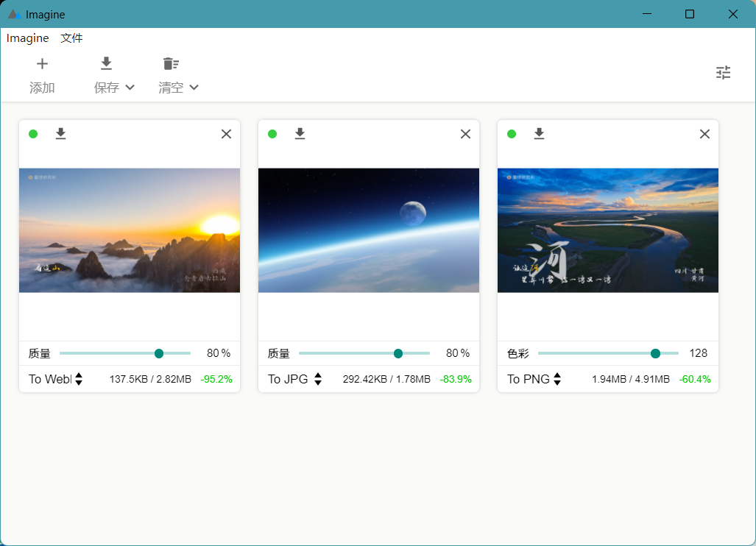756x546 pixels.
Task: Maximize the Imagine window
Action: click(x=690, y=14)
